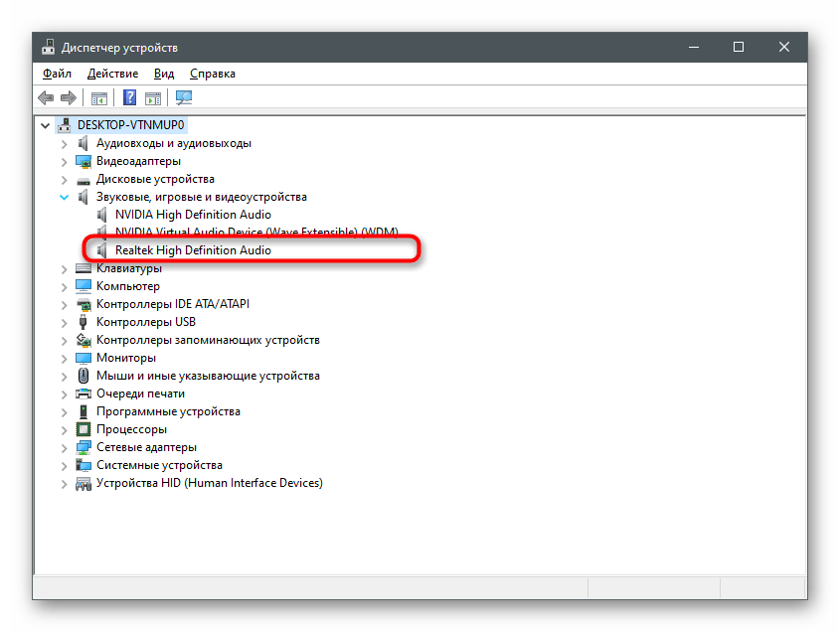The width and height of the screenshot is (840, 632).
Task: Expand Контроллеры IDE ATA/ATAPI category
Action: tap(65, 305)
